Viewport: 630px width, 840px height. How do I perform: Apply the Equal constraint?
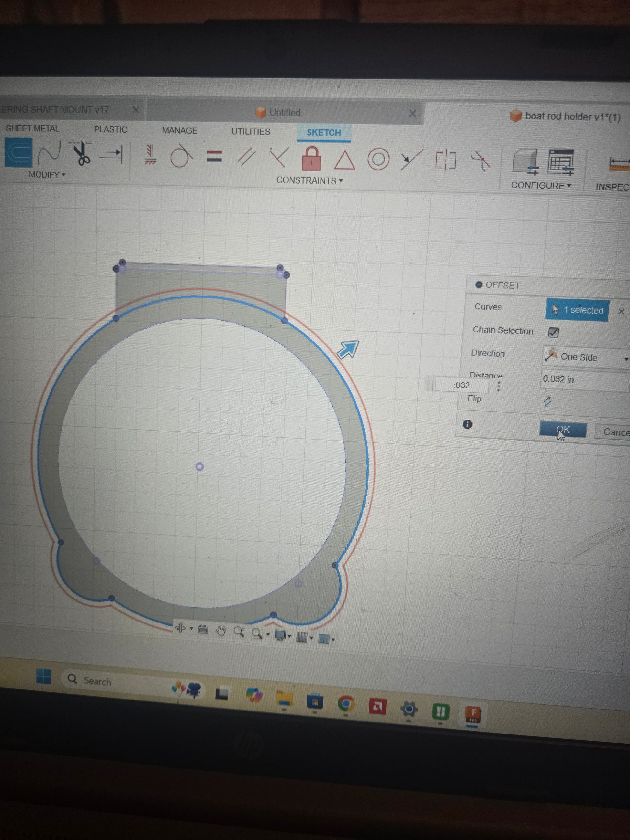tap(214, 156)
